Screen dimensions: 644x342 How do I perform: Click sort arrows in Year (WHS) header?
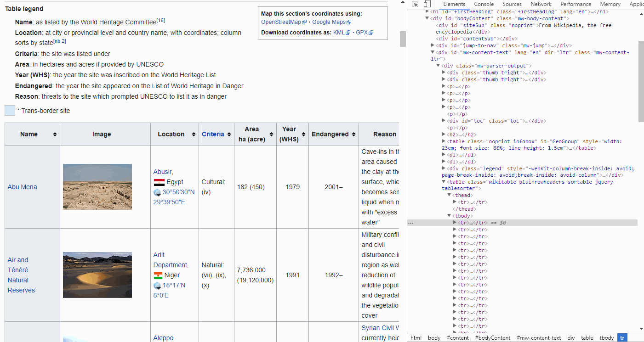pyautogui.click(x=303, y=135)
